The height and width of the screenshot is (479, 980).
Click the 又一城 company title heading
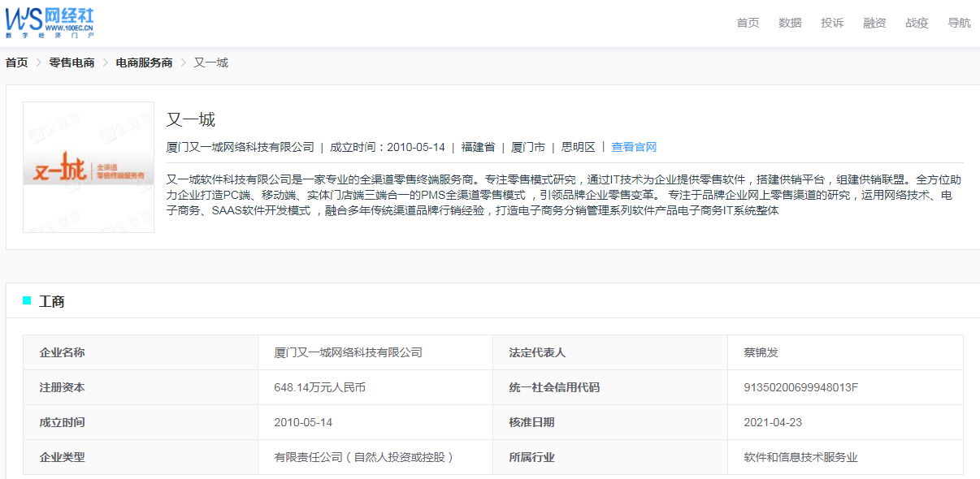(x=191, y=119)
